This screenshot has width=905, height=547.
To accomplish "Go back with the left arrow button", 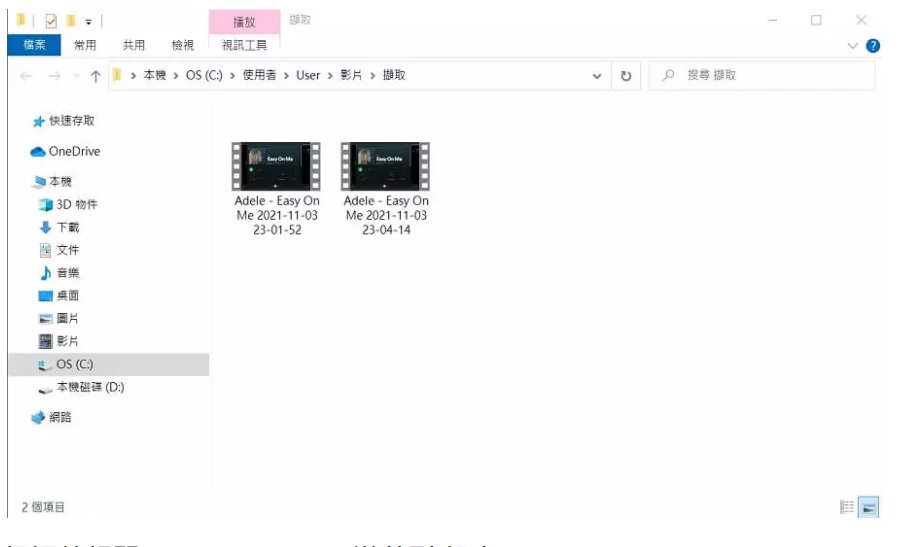I will click(x=25, y=76).
